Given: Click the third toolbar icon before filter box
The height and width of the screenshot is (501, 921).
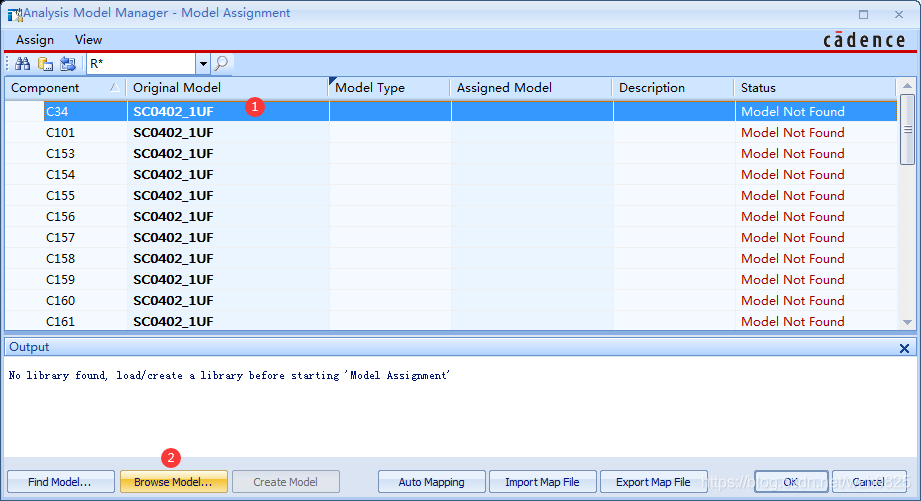Looking at the screenshot, I should 68,64.
